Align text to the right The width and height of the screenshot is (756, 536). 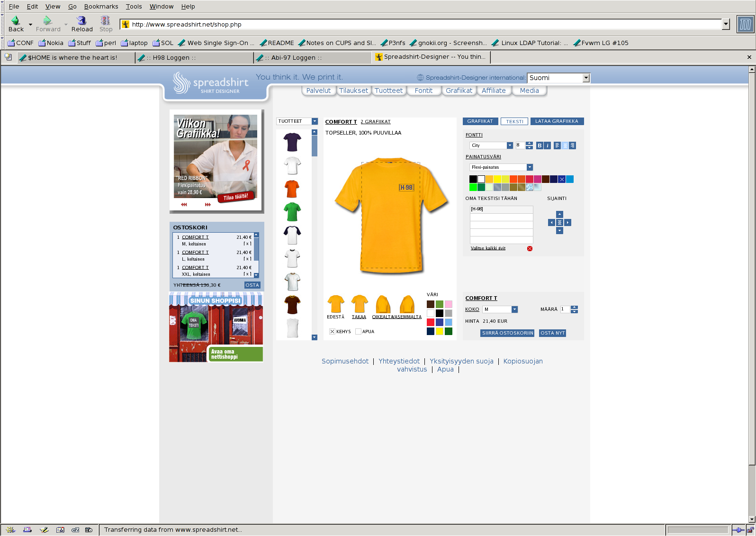pos(573,145)
